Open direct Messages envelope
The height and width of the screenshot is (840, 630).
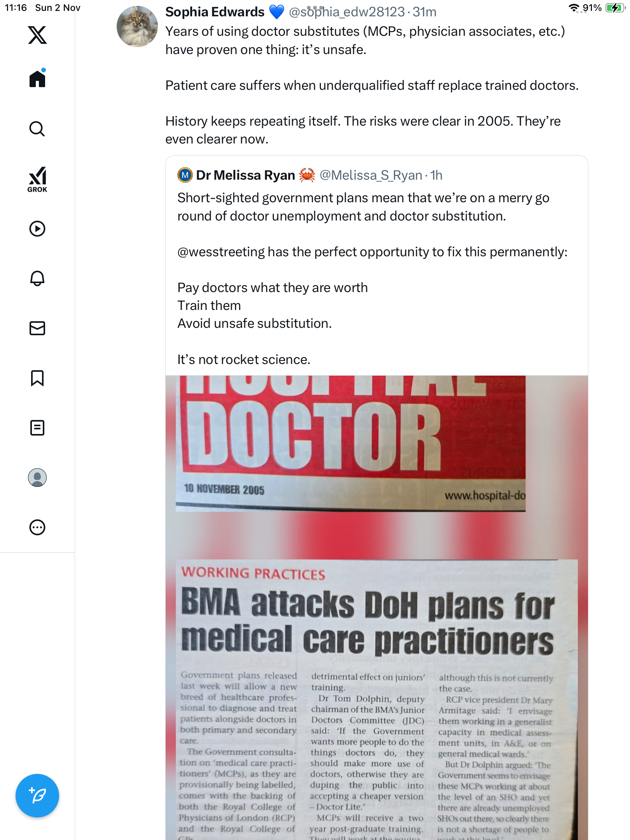[x=37, y=328]
